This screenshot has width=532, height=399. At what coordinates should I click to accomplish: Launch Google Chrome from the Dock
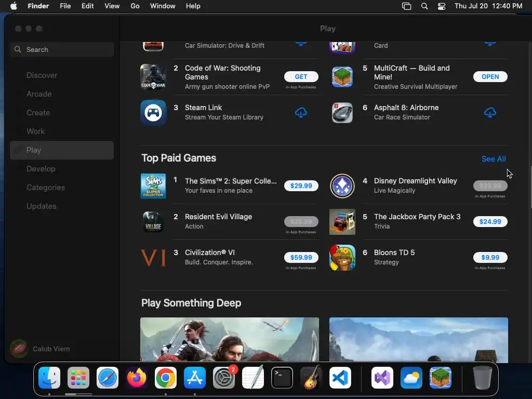coord(166,378)
